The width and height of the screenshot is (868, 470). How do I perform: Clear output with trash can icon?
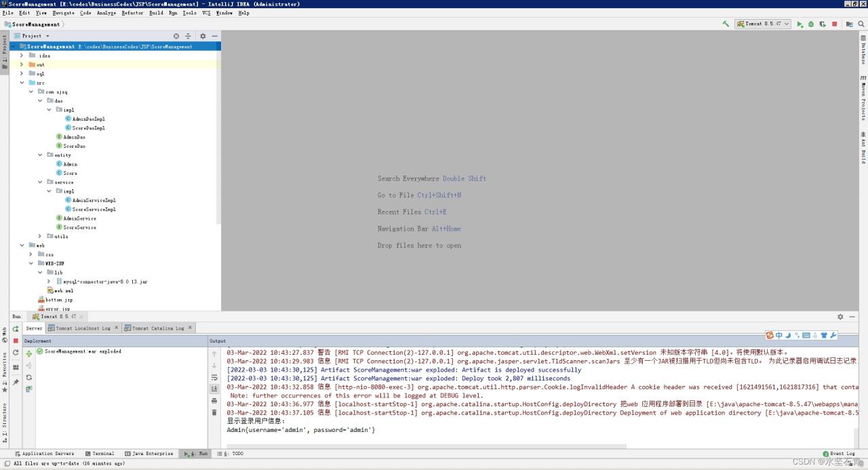214,412
